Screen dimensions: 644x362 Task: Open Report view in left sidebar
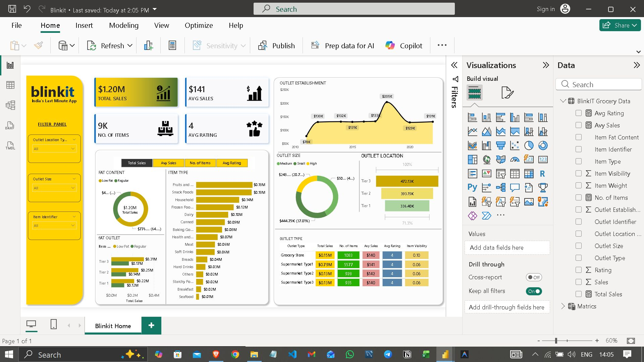10,65
